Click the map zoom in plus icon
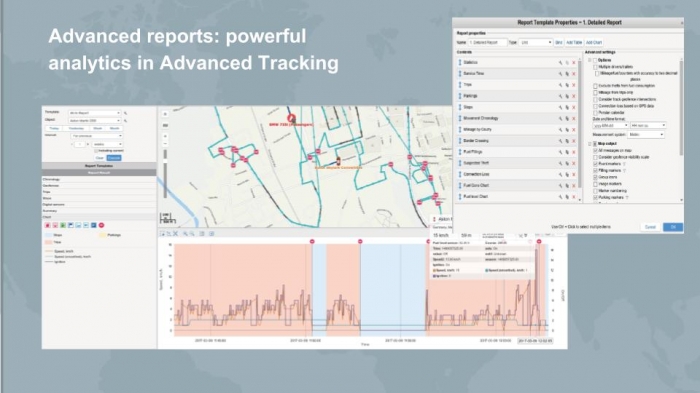700x393 pixels. [x=165, y=136]
